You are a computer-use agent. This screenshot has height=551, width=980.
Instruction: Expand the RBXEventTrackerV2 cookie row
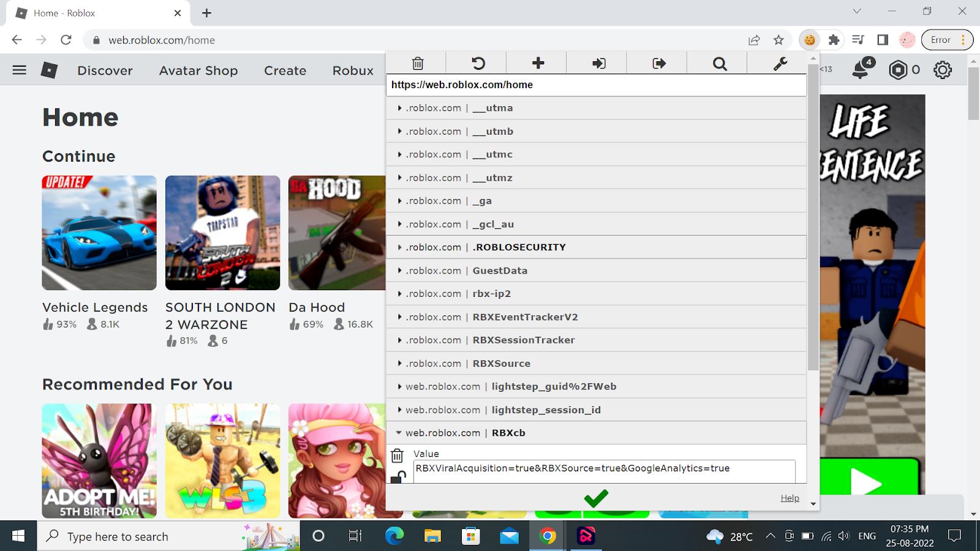(596, 317)
